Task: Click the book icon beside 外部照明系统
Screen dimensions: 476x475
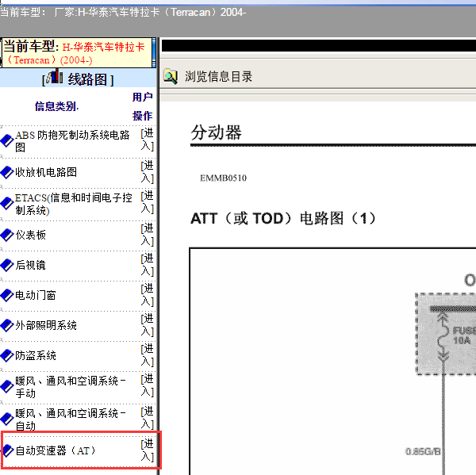Action: [7, 325]
